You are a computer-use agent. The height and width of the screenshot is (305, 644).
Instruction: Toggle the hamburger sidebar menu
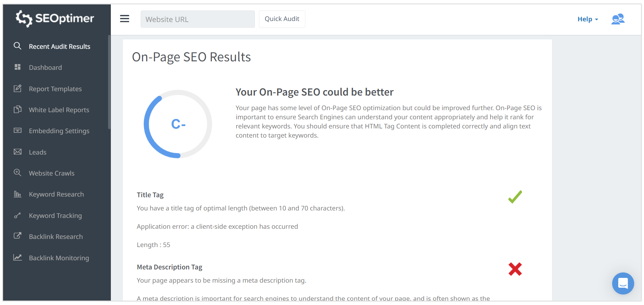(x=125, y=19)
